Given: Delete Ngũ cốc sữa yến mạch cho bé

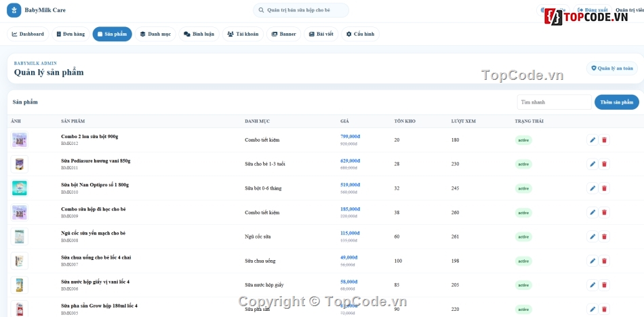Looking at the screenshot, I should pos(604,236).
